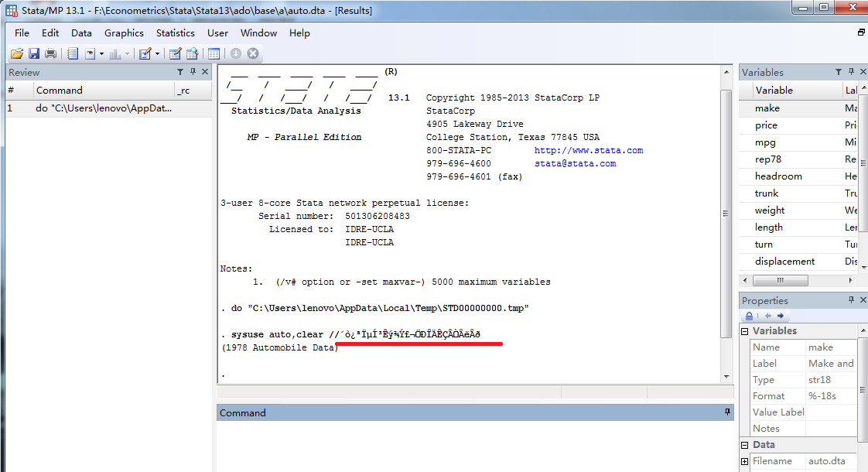Click the http://www.stata.com link
This screenshot has width=868, height=472.
(589, 150)
